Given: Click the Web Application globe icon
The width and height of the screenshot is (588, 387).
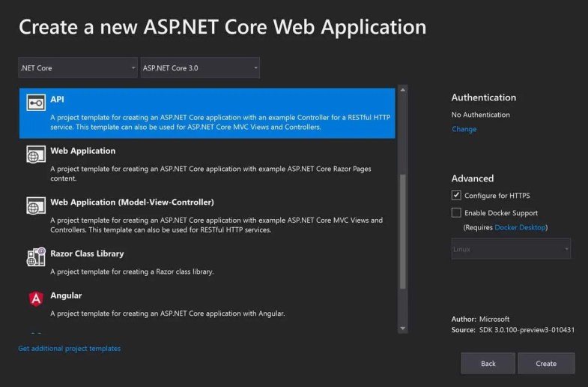Looking at the screenshot, I should point(36,154).
